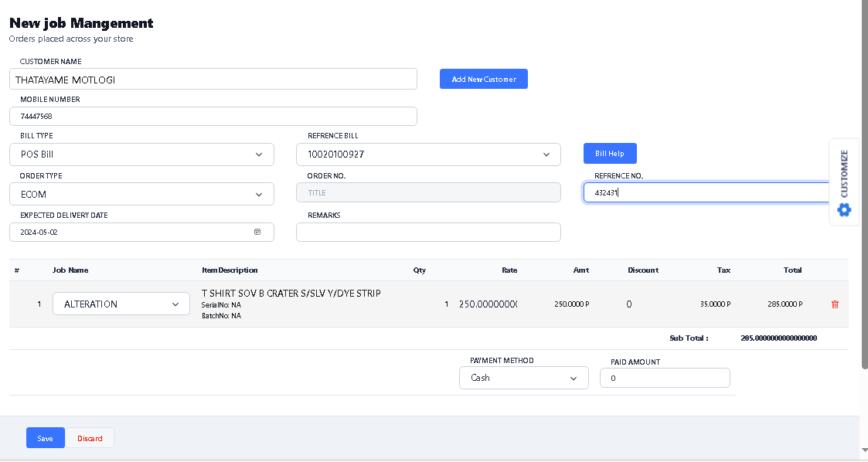Click the Expected Delivery Date field
The height and width of the screenshot is (462, 868).
click(x=141, y=232)
